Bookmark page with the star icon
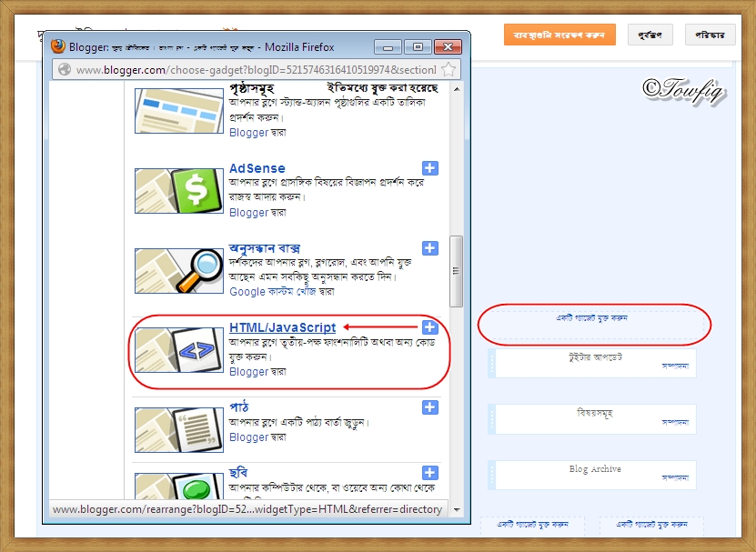This screenshot has width=756, height=552. [x=448, y=69]
